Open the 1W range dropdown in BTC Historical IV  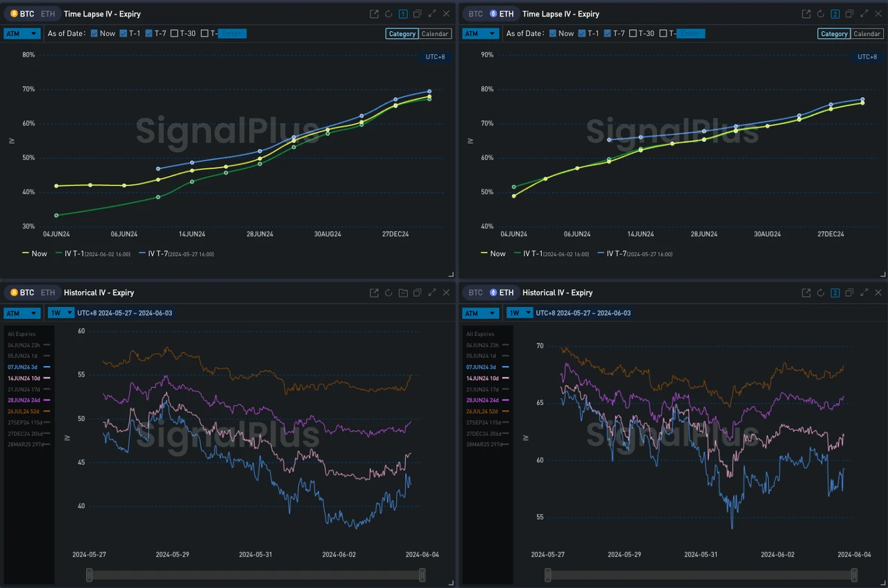60,313
